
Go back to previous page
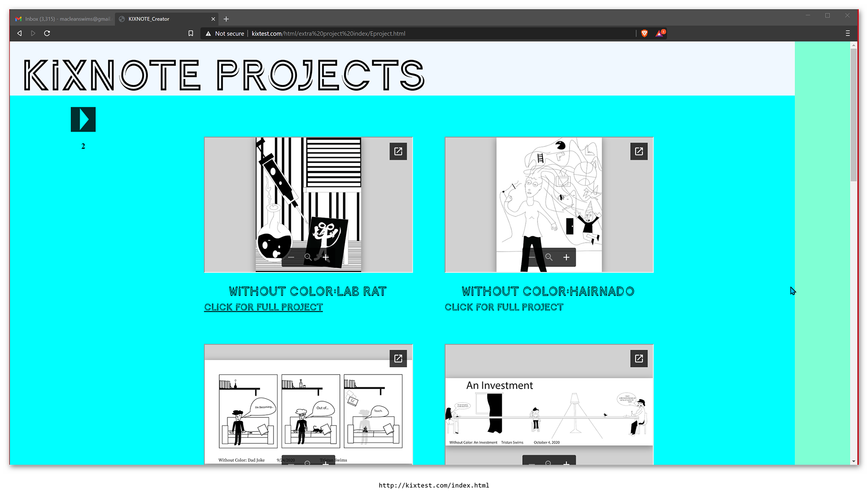[19, 33]
